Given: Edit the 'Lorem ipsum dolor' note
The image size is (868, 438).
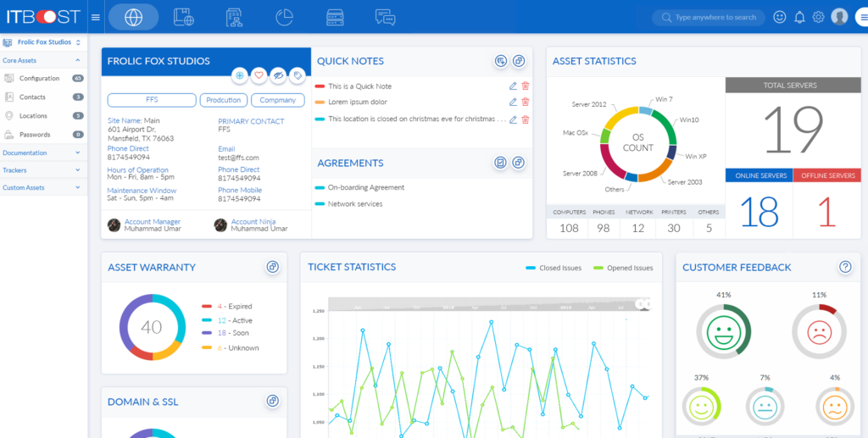Looking at the screenshot, I should coord(513,102).
